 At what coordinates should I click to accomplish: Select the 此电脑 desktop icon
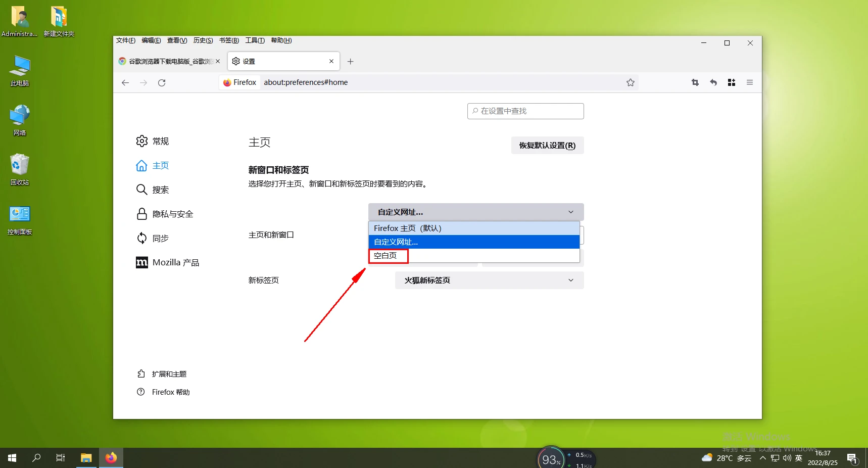[x=20, y=71]
